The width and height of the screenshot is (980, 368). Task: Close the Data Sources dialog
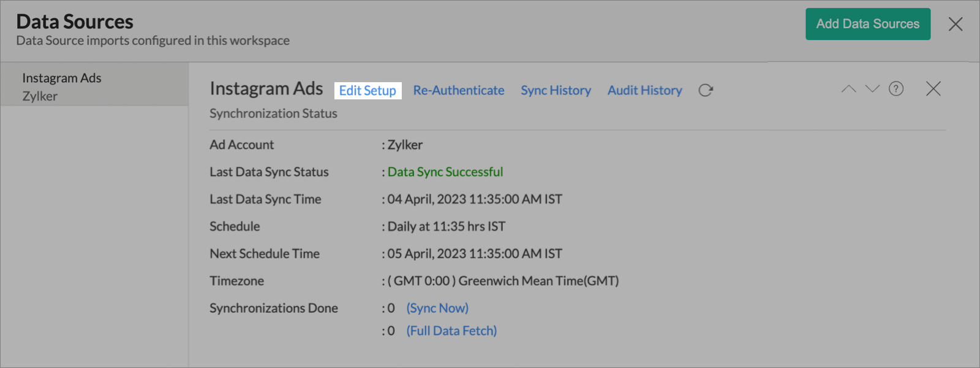point(955,24)
